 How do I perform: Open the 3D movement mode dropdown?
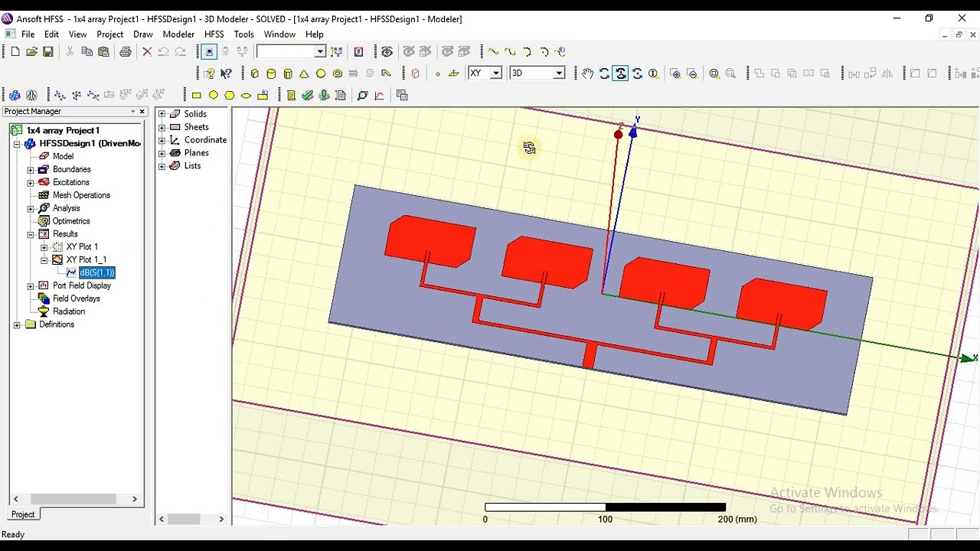pos(559,73)
